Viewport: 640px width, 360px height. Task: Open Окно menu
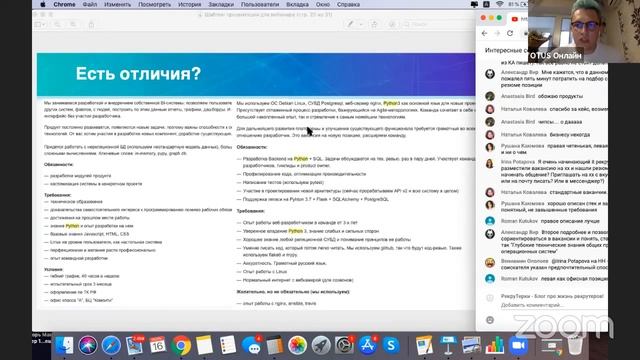click(322, 4)
